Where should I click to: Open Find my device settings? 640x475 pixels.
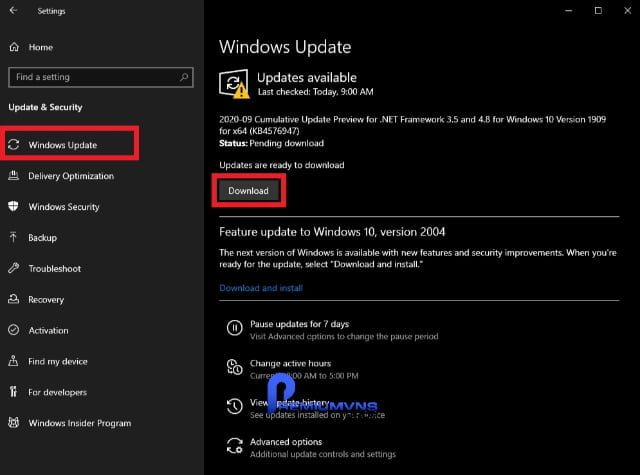pyautogui.click(x=58, y=362)
